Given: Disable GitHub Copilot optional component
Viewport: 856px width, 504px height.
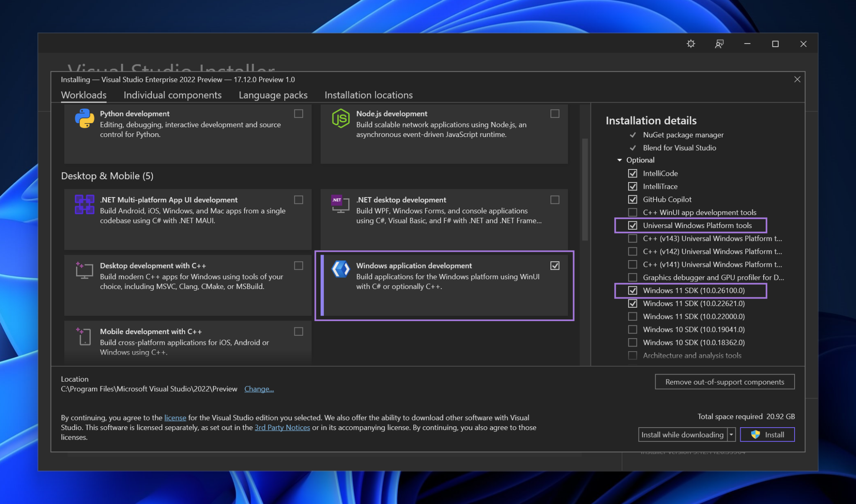Looking at the screenshot, I should pyautogui.click(x=633, y=199).
